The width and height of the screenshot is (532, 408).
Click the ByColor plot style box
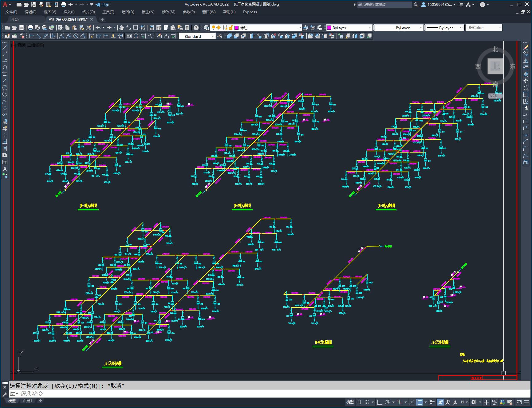[484, 28]
